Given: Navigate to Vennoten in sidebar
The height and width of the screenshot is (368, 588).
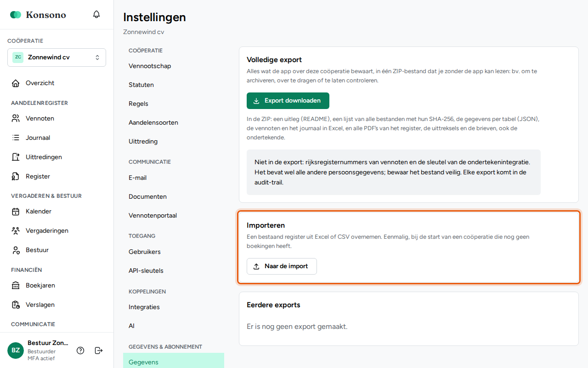Looking at the screenshot, I should point(57,119).
